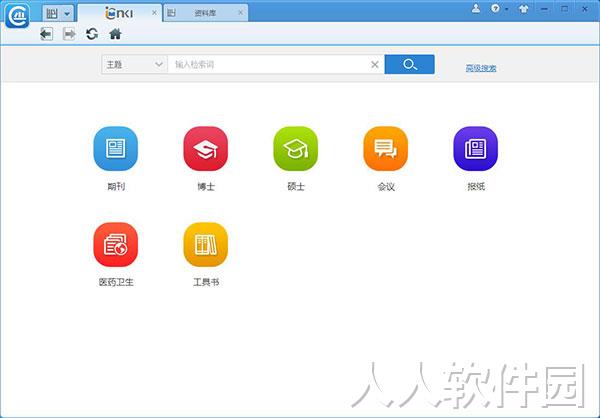Open the 硕士 master theses icon

click(295, 149)
